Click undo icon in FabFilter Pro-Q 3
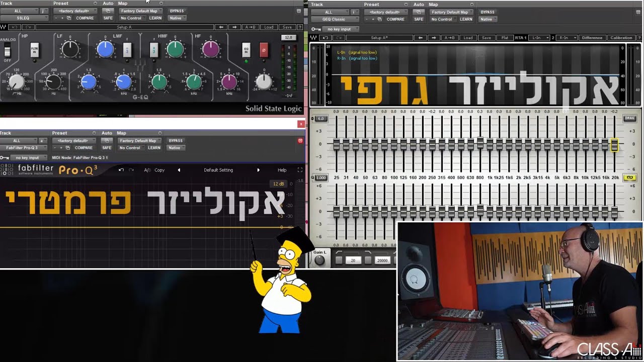 (121, 170)
